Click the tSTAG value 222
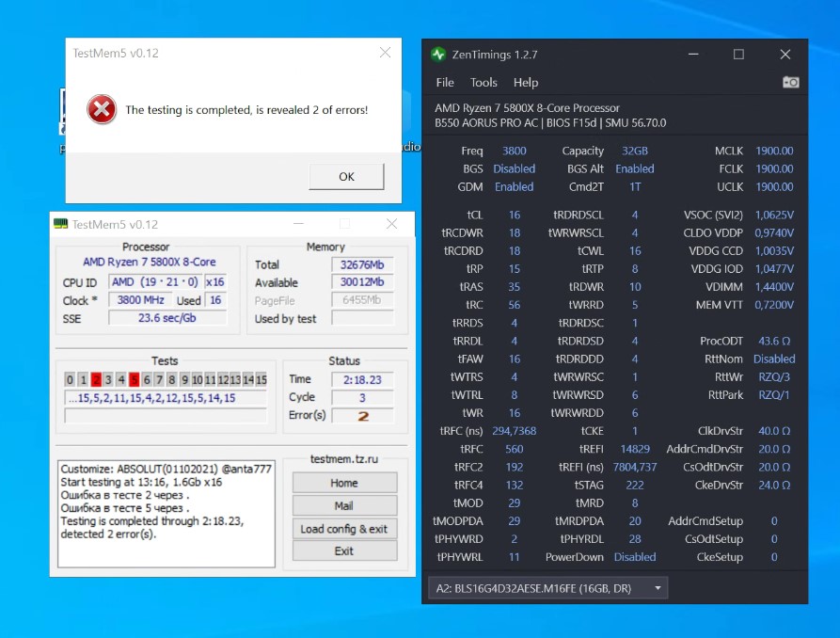The width and height of the screenshot is (840, 638). point(635,486)
